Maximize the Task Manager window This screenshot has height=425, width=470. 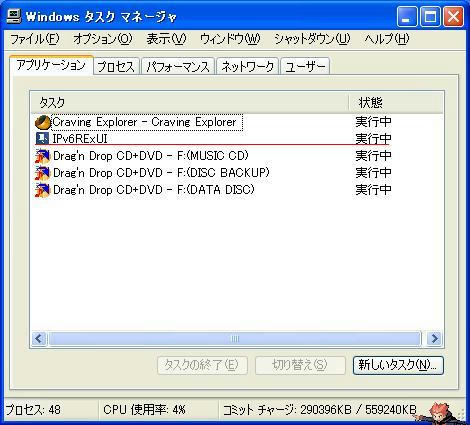pyautogui.click(x=430, y=17)
